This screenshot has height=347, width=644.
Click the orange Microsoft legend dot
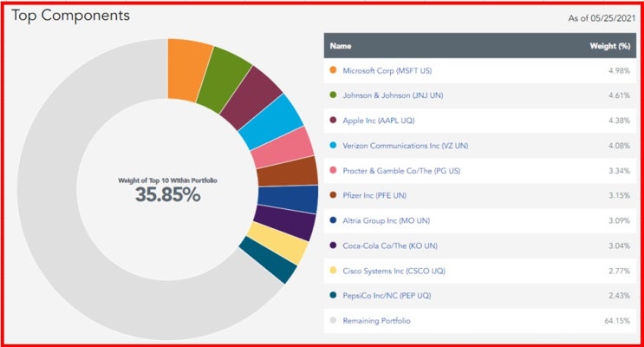point(333,70)
